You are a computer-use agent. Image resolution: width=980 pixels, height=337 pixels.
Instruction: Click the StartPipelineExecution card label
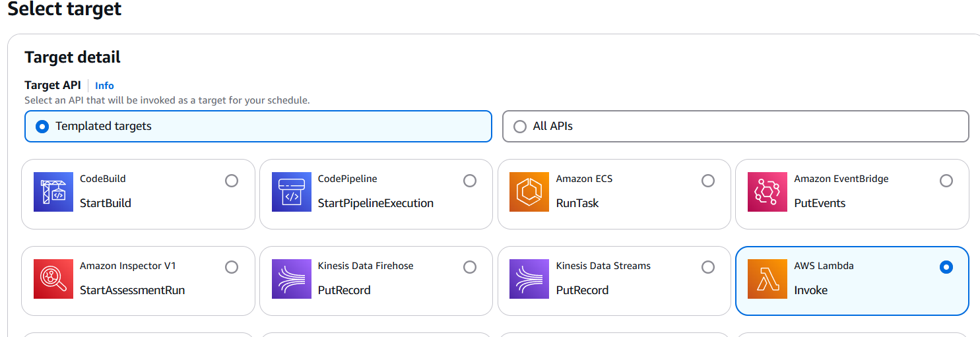pos(376,203)
